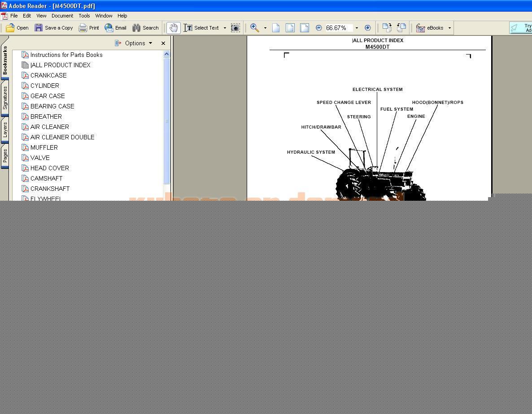Screen dimensions: 532x414
Task: Click the STEERING label
Action: [x=358, y=117]
